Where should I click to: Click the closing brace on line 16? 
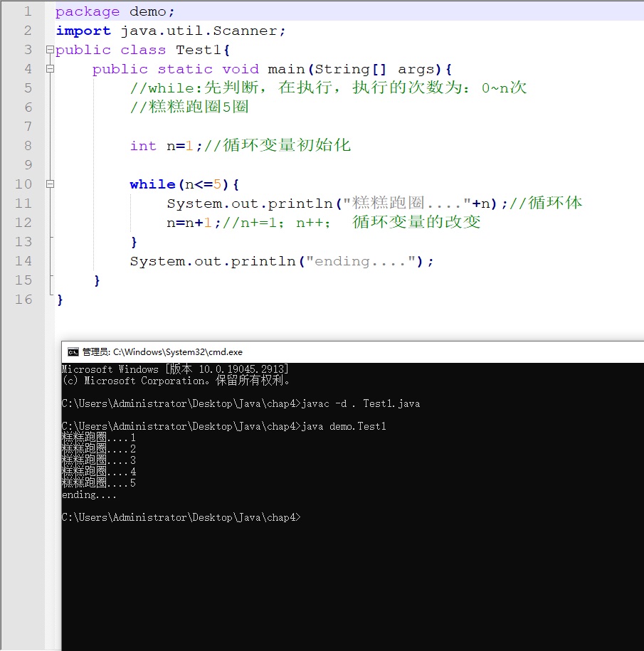[60, 300]
